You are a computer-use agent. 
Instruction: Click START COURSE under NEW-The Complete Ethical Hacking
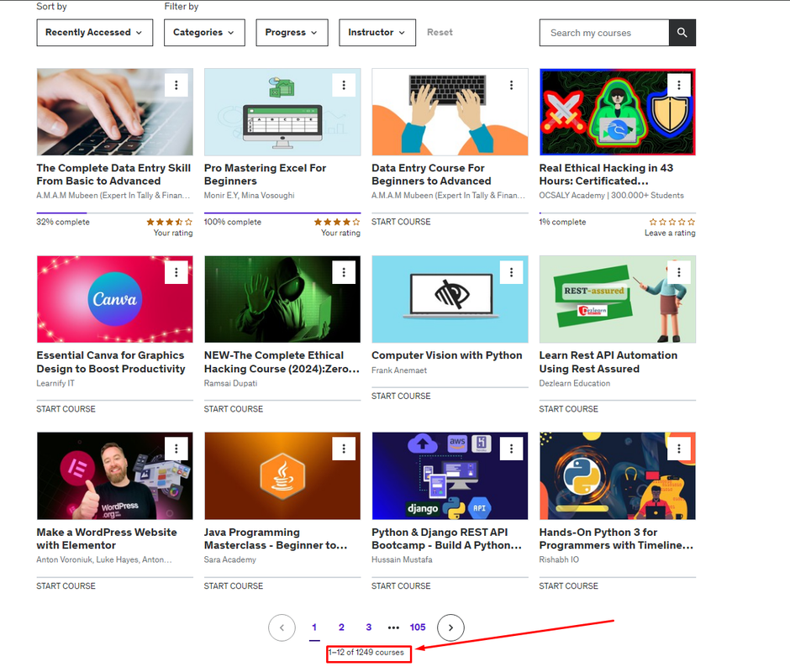click(x=234, y=409)
